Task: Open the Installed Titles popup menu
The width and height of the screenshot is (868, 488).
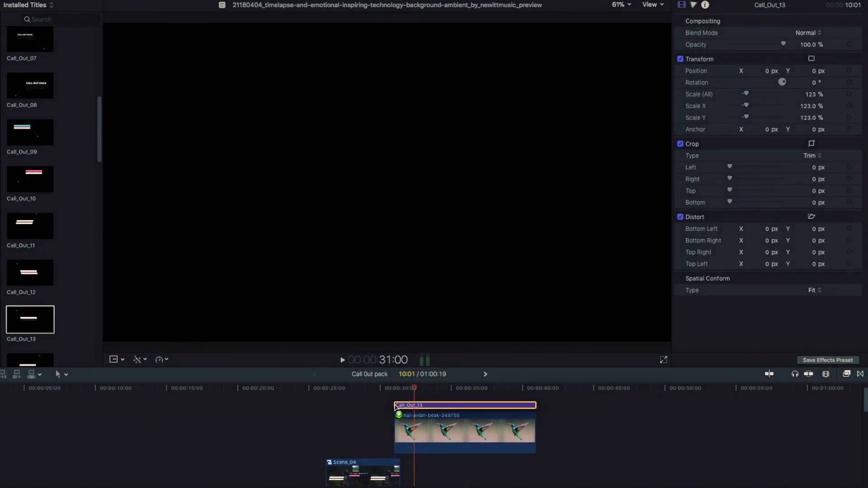Action: 28,5
